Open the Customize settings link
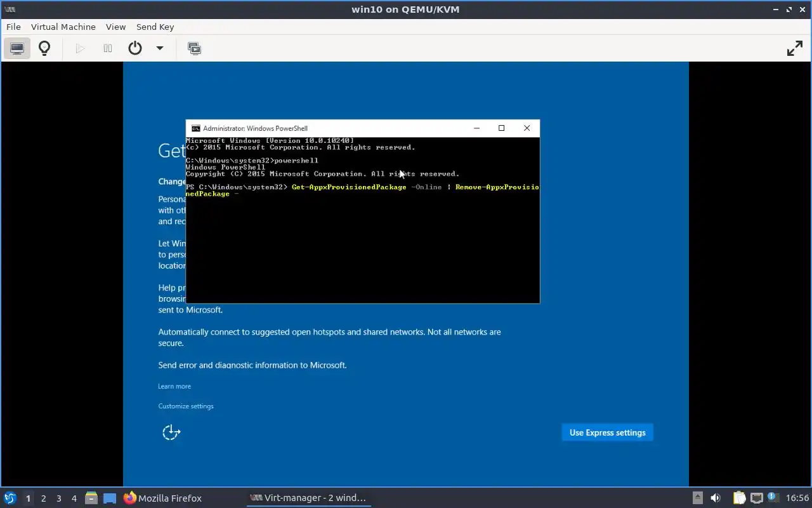This screenshot has height=508, width=812. click(x=186, y=406)
